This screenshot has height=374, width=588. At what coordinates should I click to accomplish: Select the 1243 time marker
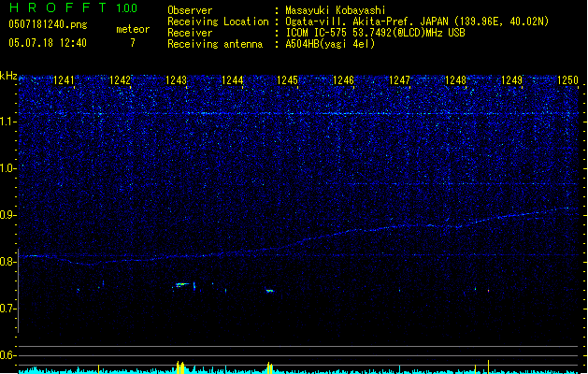point(177,80)
